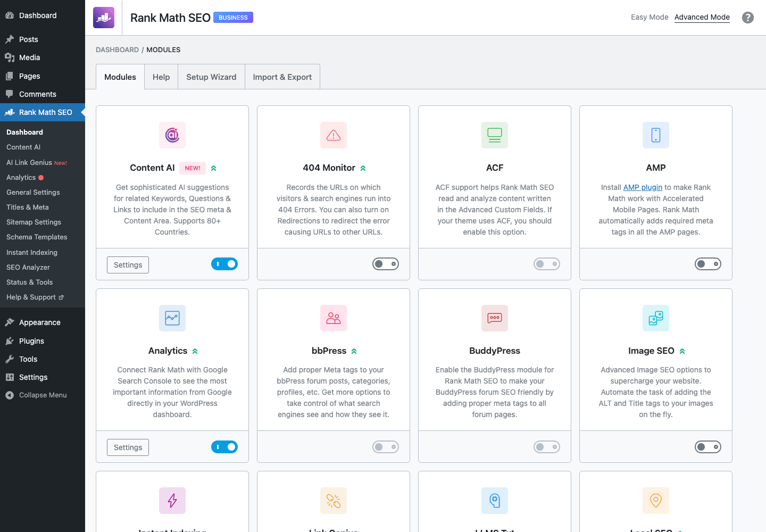Viewport: 766px width, 532px height.
Task: Open SEO Analyzer submenu item
Action: pyautogui.click(x=28, y=268)
